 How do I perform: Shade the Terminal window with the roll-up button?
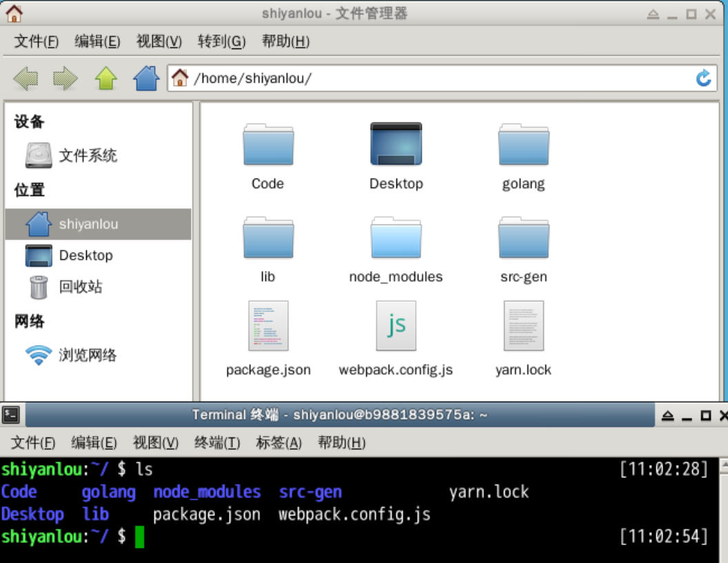pos(667,415)
